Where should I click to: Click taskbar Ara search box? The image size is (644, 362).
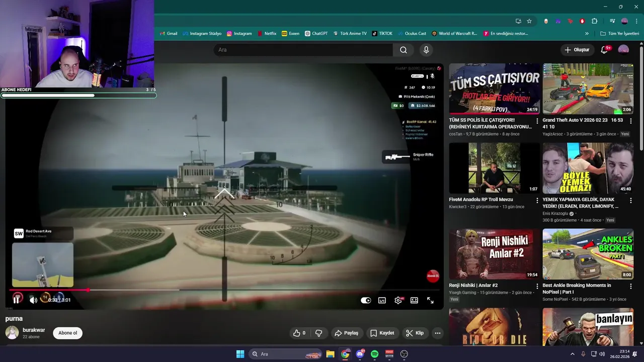click(x=286, y=354)
